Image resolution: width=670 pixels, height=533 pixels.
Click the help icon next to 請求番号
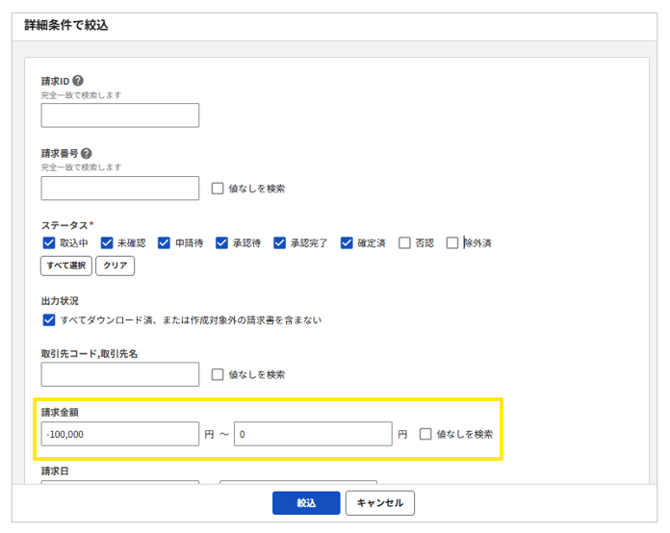86,154
